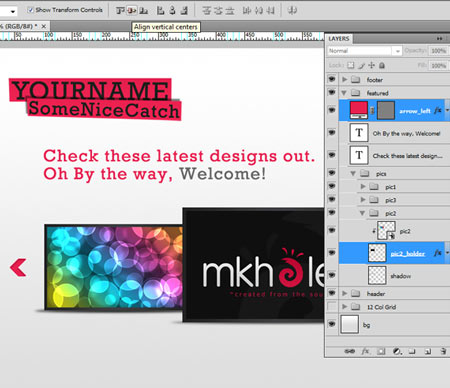
Task: Open the new adjustment layer icon menu
Action: pyautogui.click(x=397, y=351)
